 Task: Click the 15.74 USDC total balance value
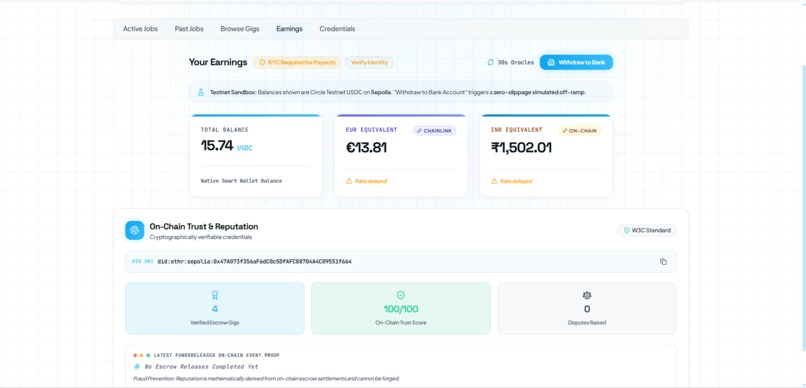pos(226,146)
